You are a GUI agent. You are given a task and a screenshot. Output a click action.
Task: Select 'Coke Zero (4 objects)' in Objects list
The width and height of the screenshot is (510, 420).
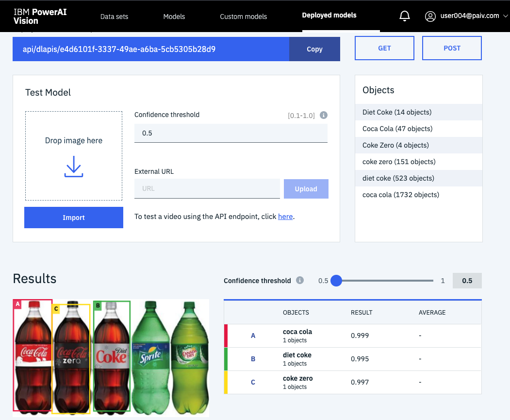[x=419, y=145]
